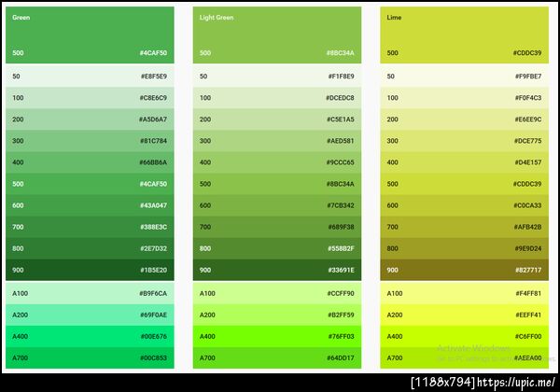The image size is (560, 392).
Task: Pick Light Green A400 swatch #76FF03
Action: pyautogui.click(x=277, y=336)
